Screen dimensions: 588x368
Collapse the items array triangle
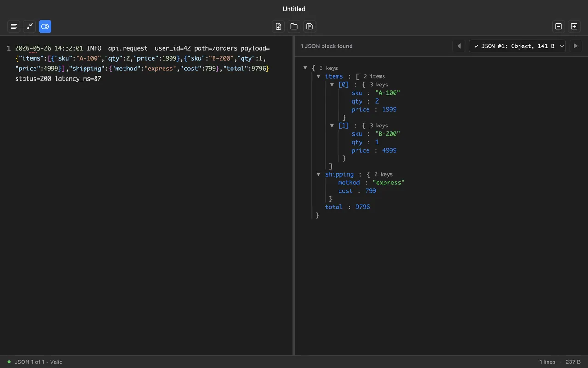(318, 76)
